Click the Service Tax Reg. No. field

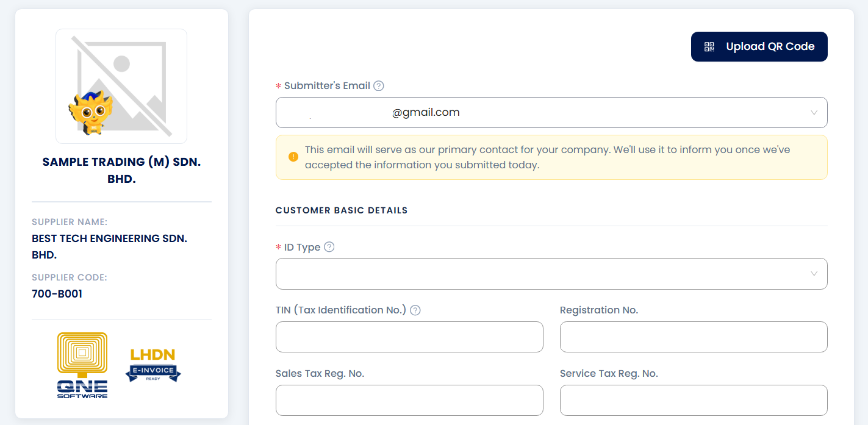click(694, 400)
